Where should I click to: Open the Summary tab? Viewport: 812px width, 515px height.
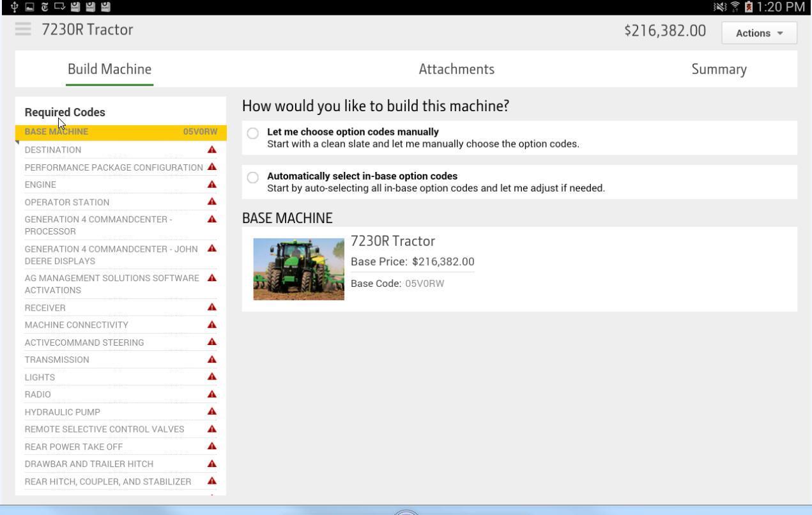coord(719,68)
